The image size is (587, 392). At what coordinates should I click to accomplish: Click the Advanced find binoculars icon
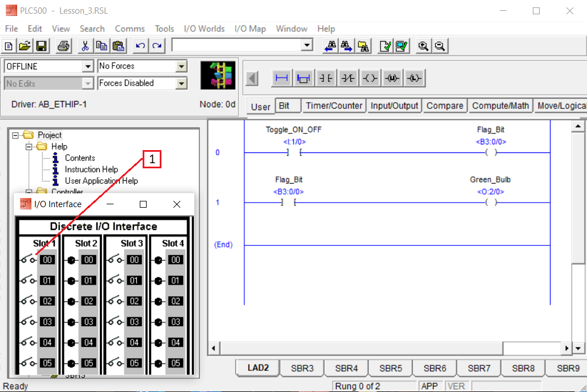[363, 46]
